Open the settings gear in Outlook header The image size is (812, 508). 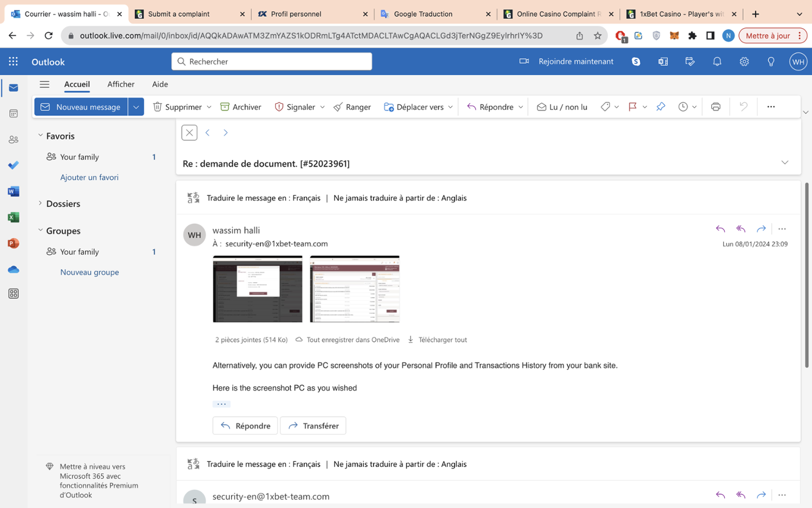pos(744,62)
